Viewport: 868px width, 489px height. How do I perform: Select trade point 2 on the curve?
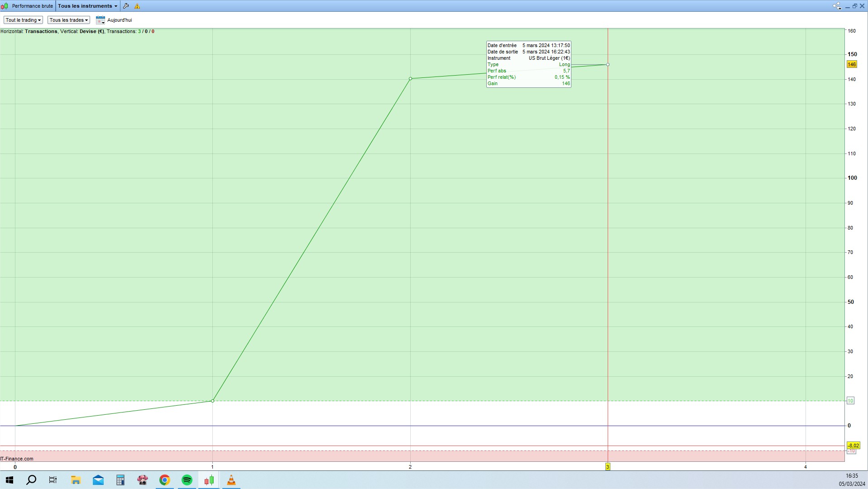(x=410, y=79)
